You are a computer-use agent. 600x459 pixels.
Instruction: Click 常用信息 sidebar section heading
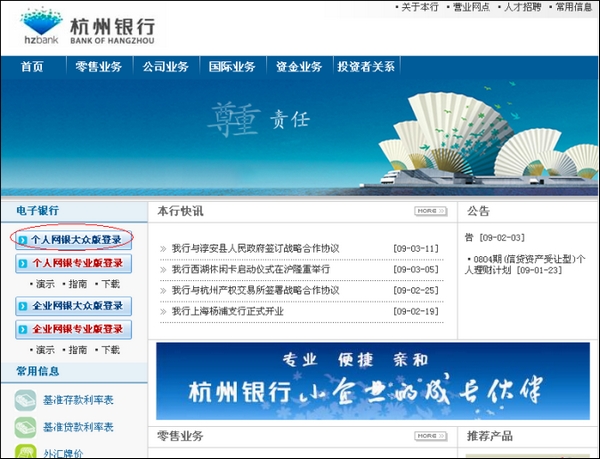(x=38, y=371)
